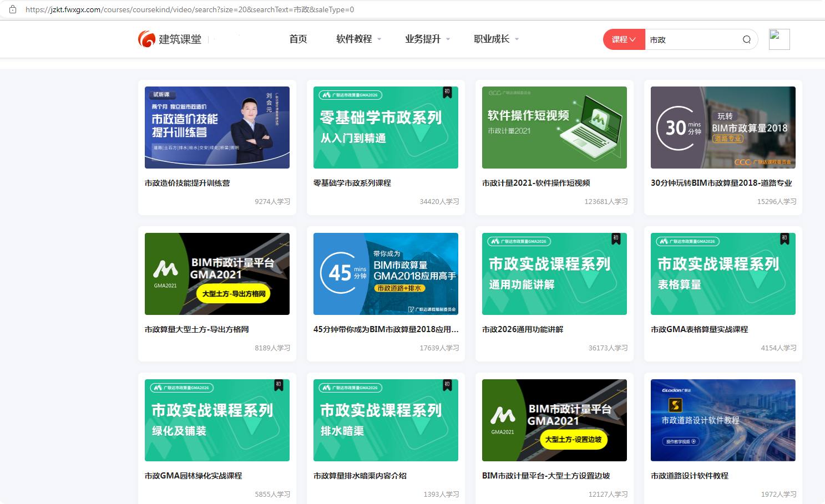Click the 1393人学习 learner count

[441, 495]
